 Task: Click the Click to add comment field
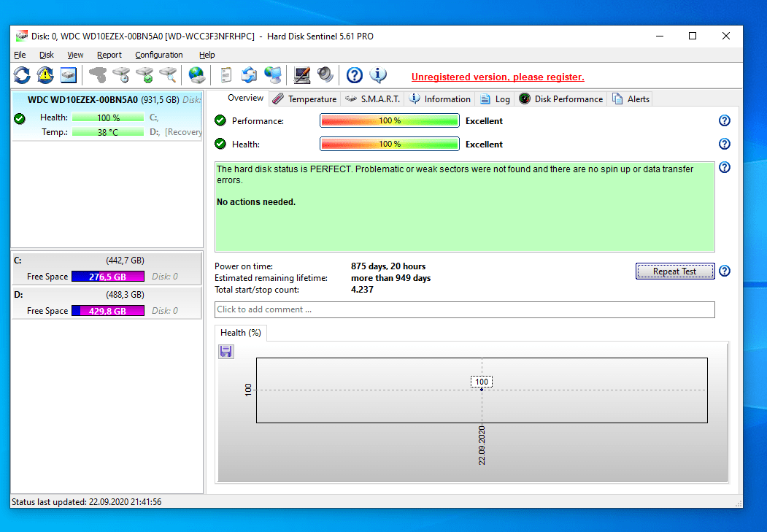pyautogui.click(x=464, y=309)
